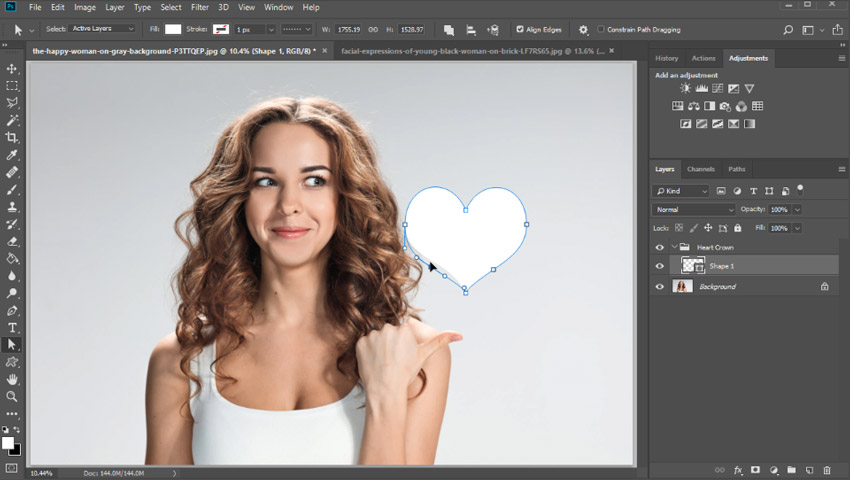Image resolution: width=850 pixels, height=480 pixels.
Task: Enable Constrain Path Dragging
Action: pyautogui.click(x=600, y=29)
